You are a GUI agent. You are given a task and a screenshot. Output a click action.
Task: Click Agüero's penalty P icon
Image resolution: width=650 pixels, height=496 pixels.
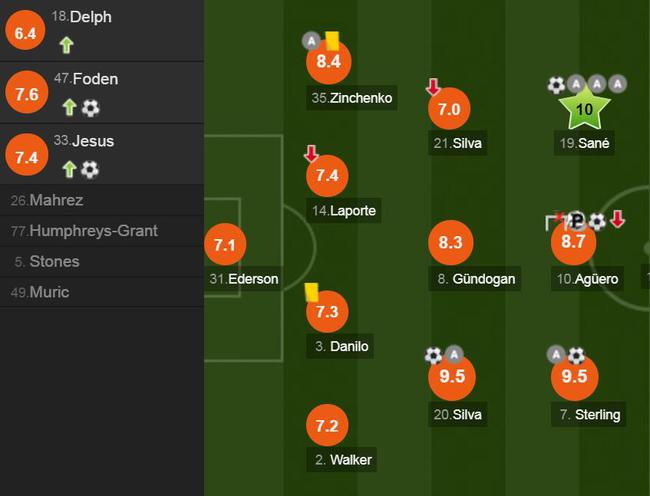click(577, 221)
